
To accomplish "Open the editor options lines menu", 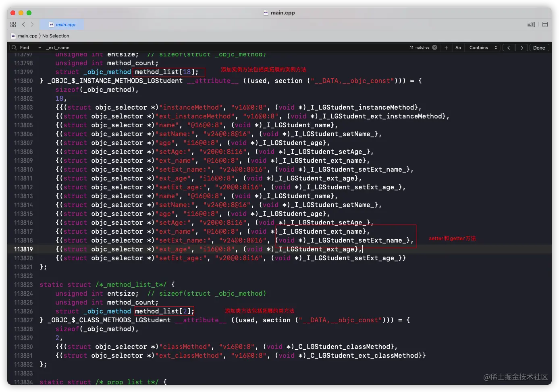I will [531, 25].
